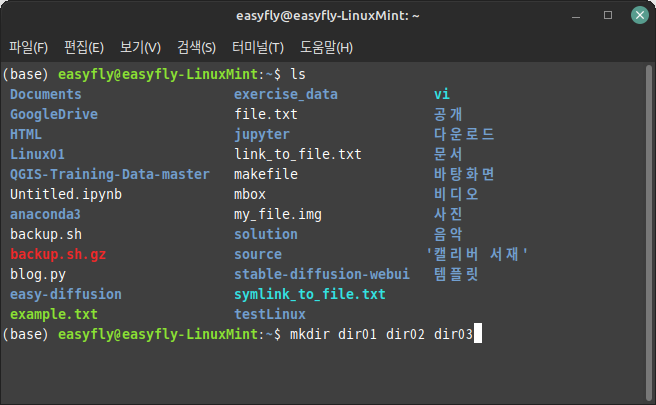Viewport: 656px width, 405px height.
Task: Click the source directory name
Action: point(258,254)
